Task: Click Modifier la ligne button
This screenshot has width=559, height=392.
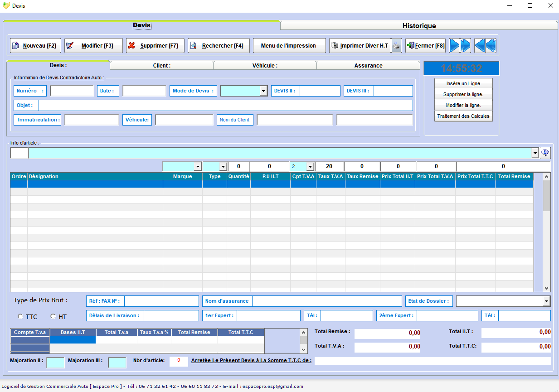Action: 463,105
